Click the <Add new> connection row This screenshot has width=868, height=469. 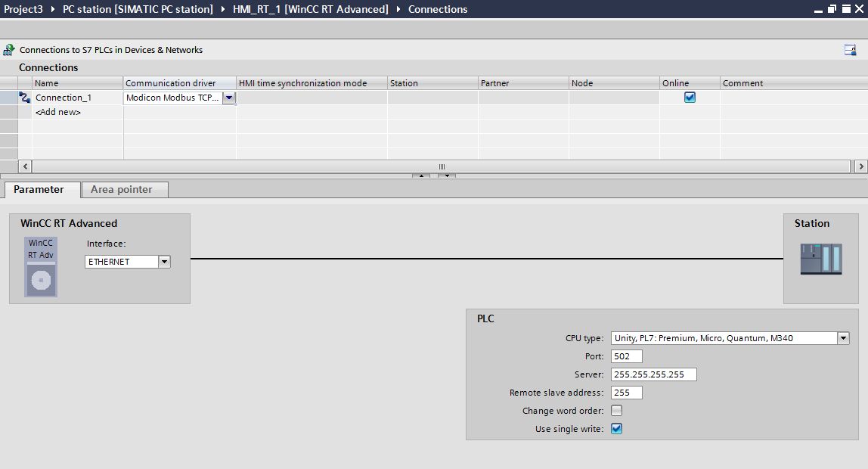point(58,112)
